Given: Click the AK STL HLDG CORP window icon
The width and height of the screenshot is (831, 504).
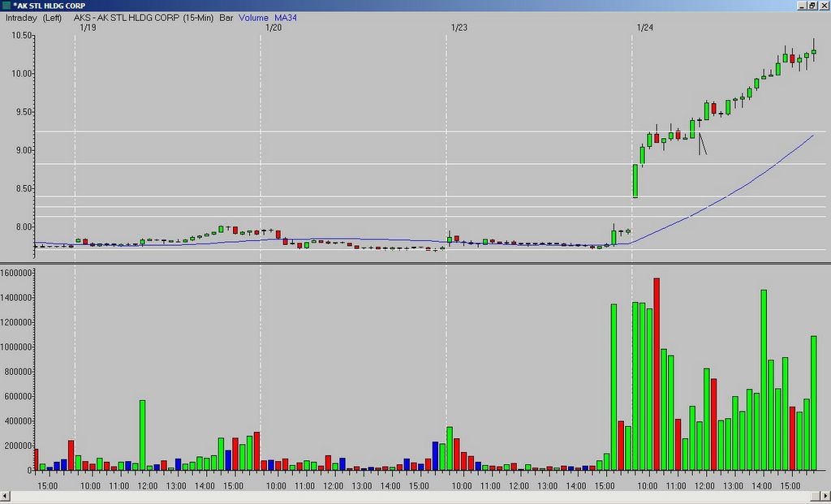Looking at the screenshot, I should pyautogui.click(x=6, y=6).
